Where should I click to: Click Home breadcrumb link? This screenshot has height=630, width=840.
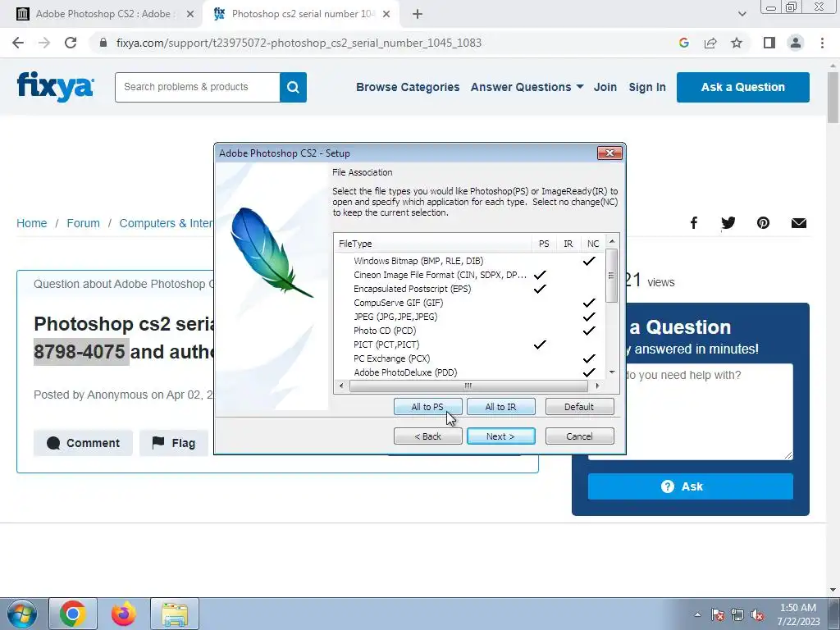32,223
